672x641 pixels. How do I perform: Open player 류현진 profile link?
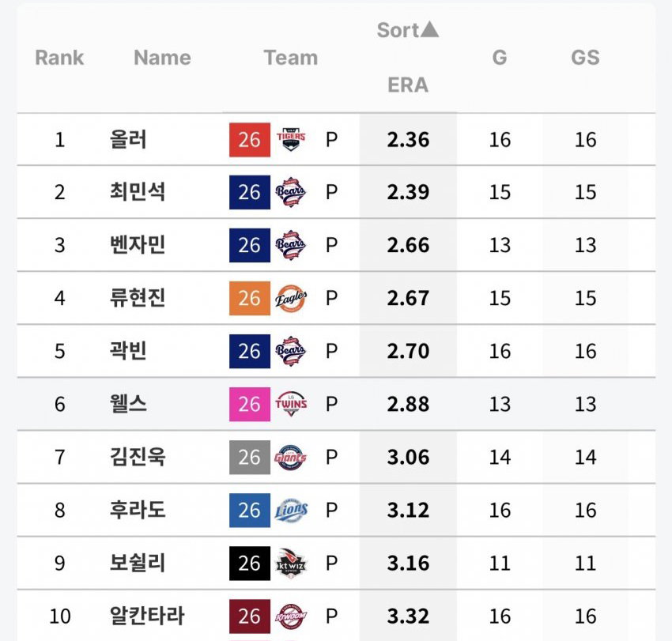138,298
